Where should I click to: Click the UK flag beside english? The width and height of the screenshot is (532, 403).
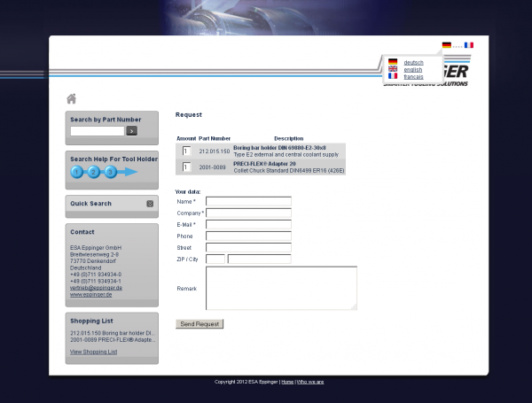(393, 69)
